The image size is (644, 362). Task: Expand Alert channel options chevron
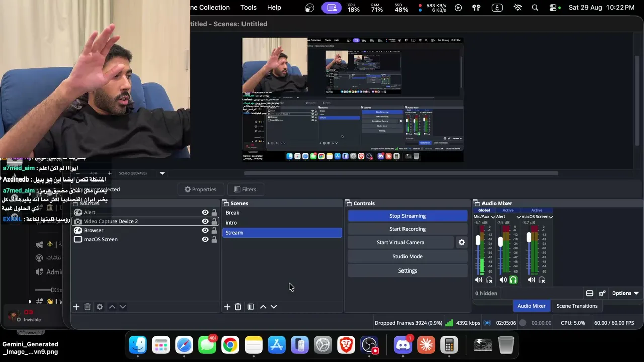pyautogui.click(x=519, y=217)
